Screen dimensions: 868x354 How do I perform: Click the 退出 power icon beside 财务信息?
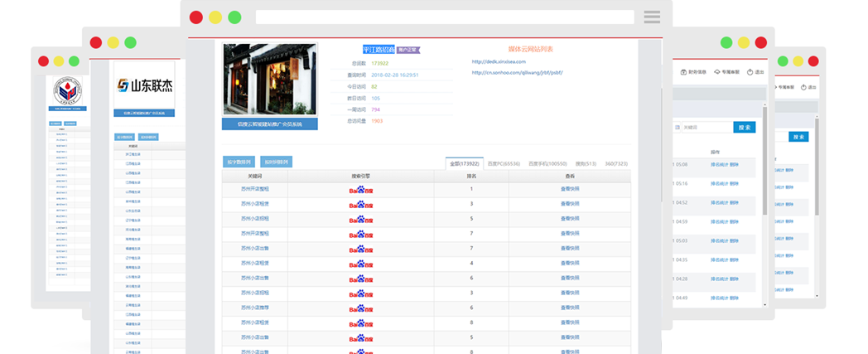click(750, 72)
